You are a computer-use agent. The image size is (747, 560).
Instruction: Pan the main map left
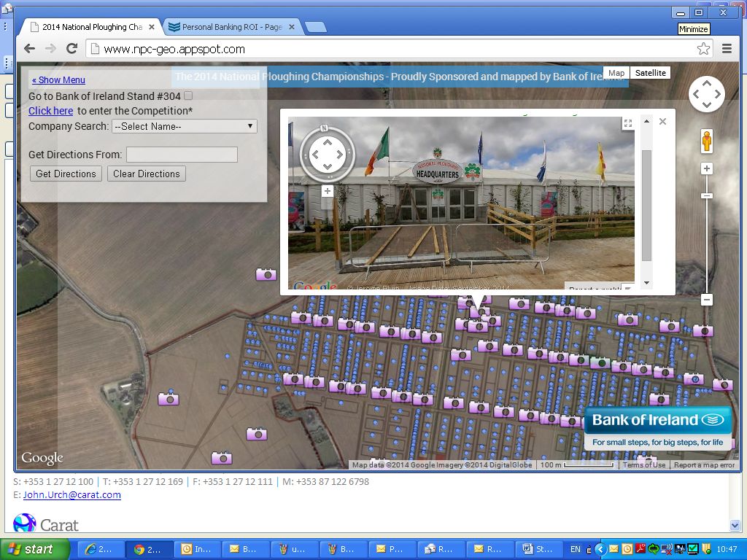tap(696, 94)
